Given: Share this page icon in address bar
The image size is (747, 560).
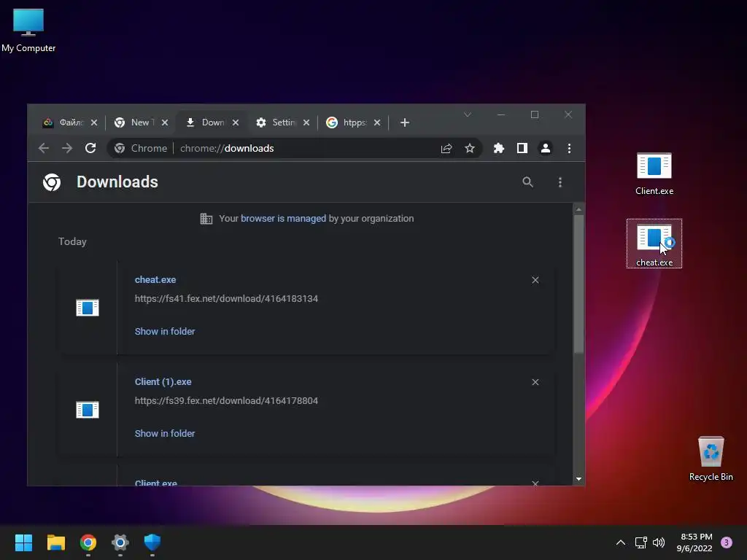Looking at the screenshot, I should [446, 148].
